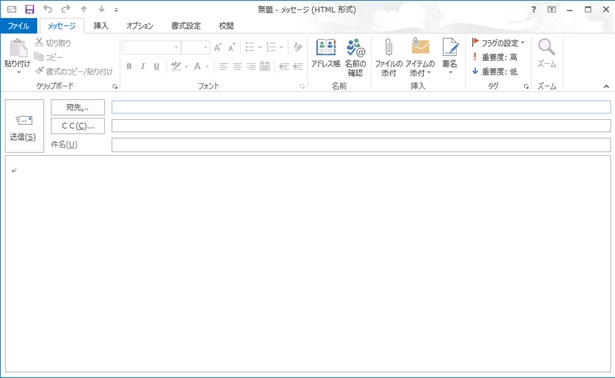Expand font color dropdown arrow
This screenshot has width=615, height=378.
[x=207, y=67]
